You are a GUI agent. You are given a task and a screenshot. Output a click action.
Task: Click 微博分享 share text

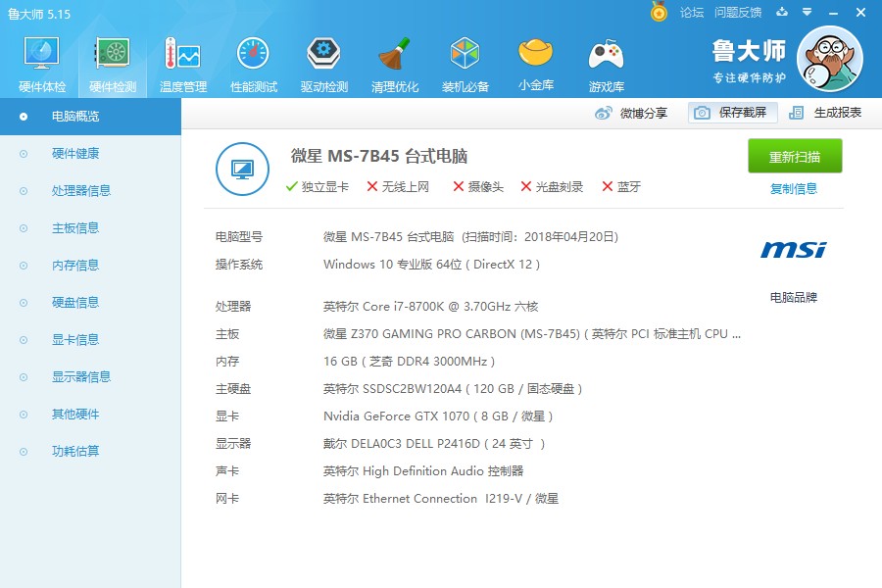coord(644,113)
